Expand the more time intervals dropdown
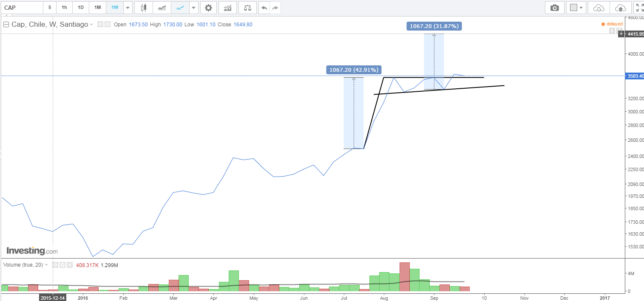 pos(127,8)
